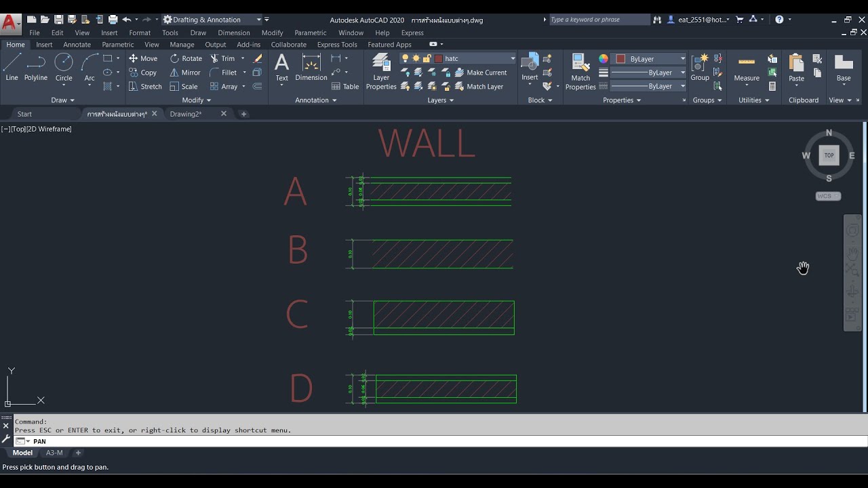The image size is (868, 488).
Task: Open the Dimension menu
Action: coord(234,33)
